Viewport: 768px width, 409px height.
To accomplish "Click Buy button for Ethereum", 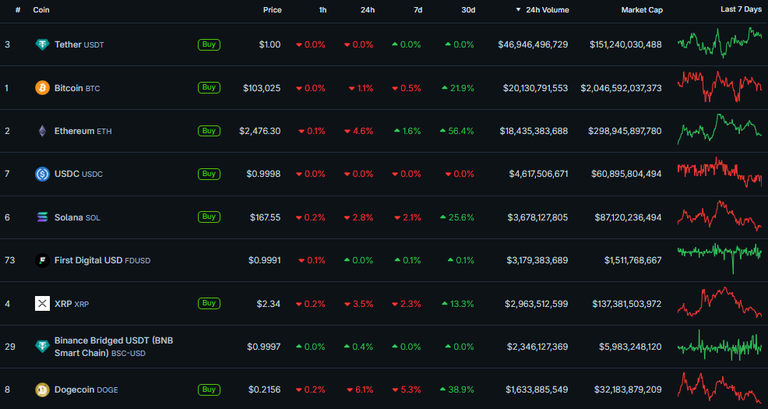I will 209,131.
